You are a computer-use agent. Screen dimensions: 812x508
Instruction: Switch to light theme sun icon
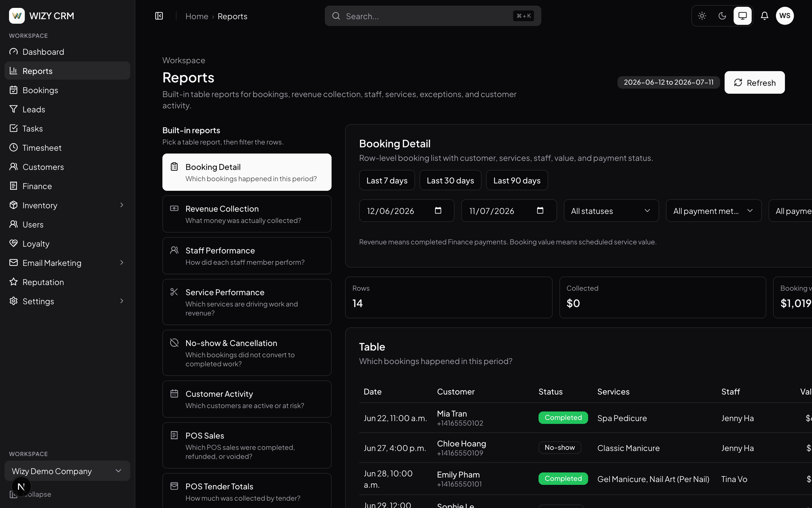(x=702, y=16)
